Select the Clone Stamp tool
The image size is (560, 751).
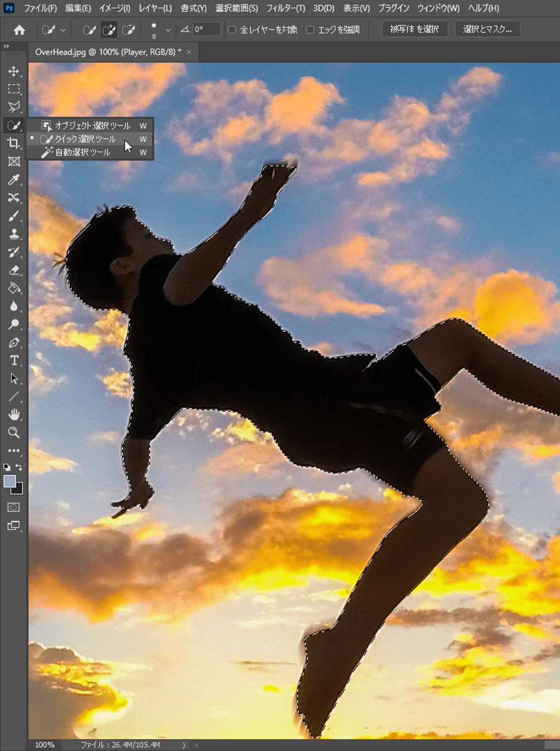tap(14, 234)
